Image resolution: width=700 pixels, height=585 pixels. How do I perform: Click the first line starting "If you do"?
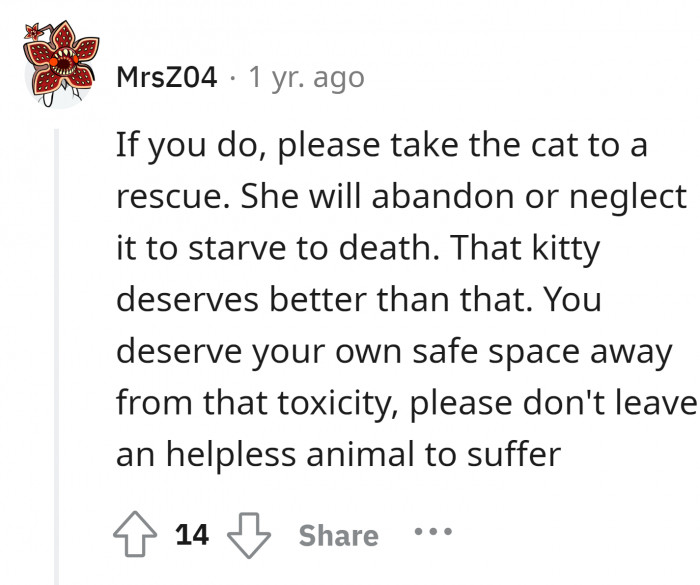pos(382,146)
